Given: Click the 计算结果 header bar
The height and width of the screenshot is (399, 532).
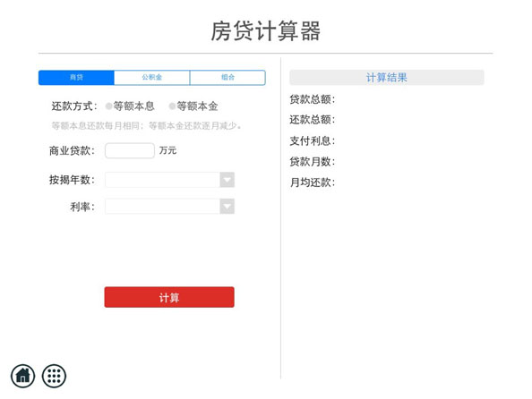Looking at the screenshot, I should pyautogui.click(x=386, y=77).
